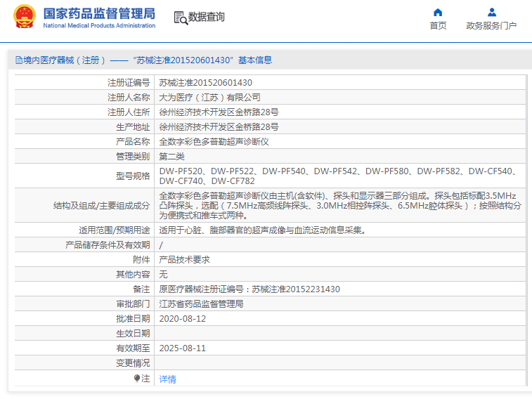This screenshot has height=399, width=532.
Task: Click attachment value 产品技术要求
Action: point(184,260)
